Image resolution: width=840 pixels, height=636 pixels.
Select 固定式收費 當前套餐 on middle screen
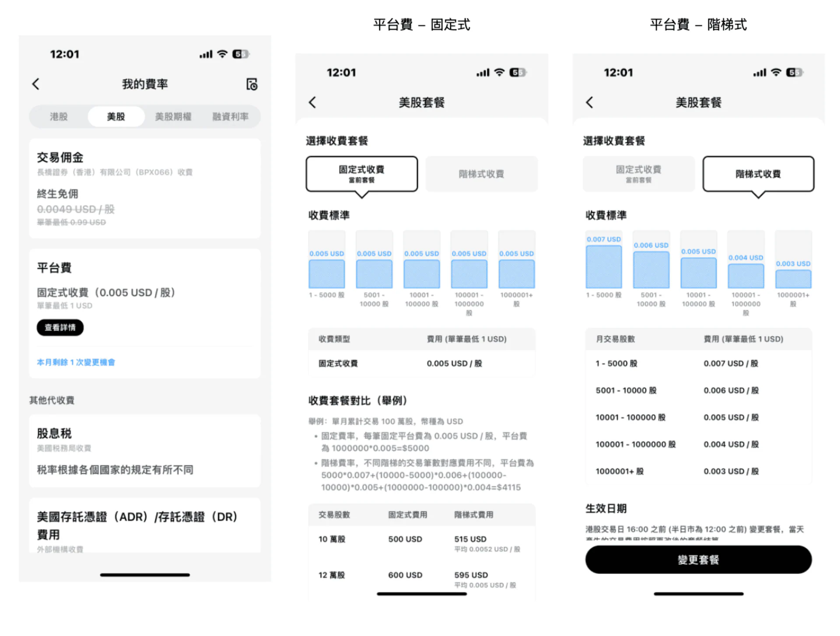(362, 174)
